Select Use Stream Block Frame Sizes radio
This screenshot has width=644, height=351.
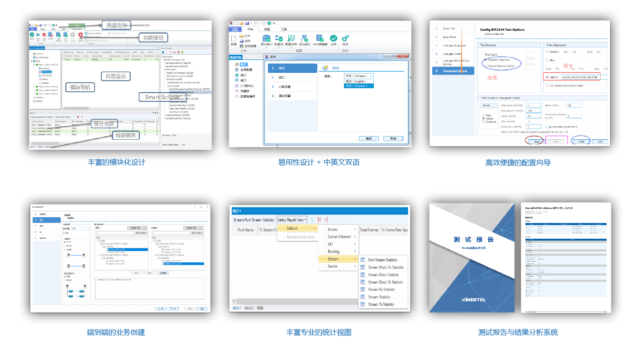click(x=547, y=85)
